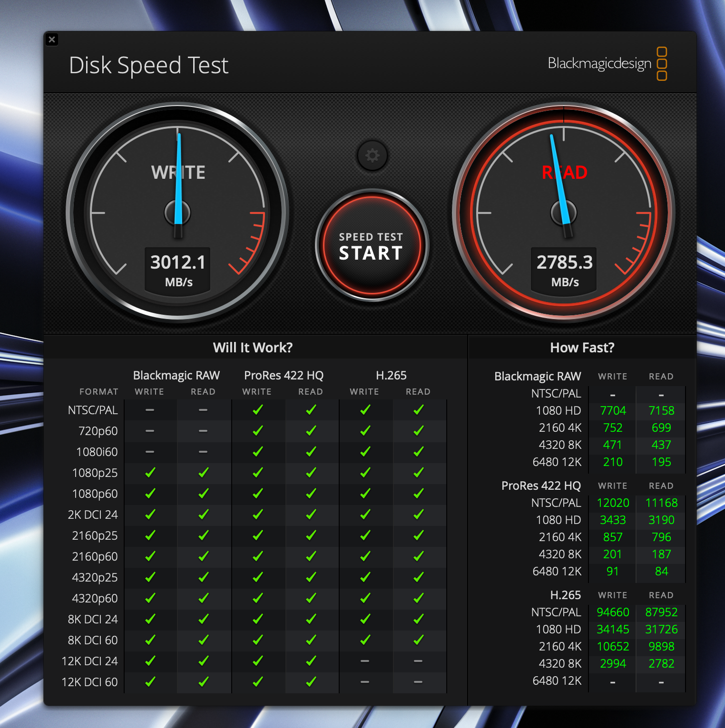
Task: Click ProRes 4320 8K write value 201
Action: [613, 554]
